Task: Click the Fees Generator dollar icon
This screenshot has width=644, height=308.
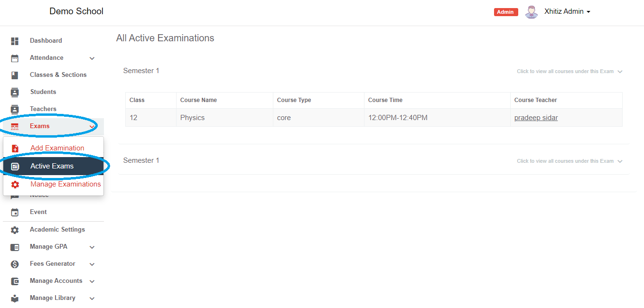Action: tap(15, 264)
